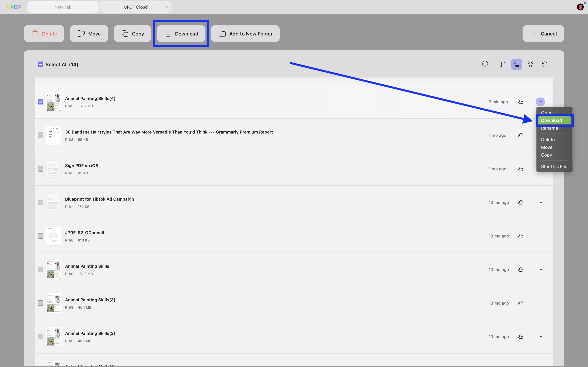Switch to grid view icon

click(530, 64)
